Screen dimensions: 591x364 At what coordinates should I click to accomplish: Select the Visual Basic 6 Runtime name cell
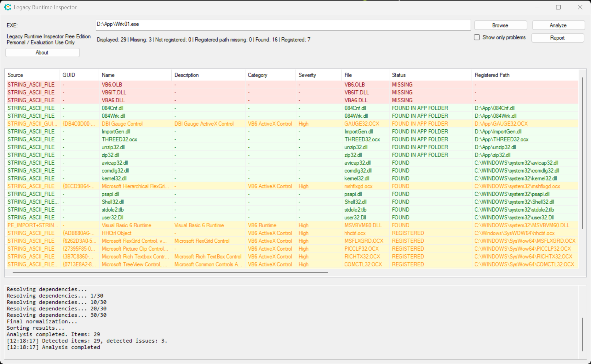point(135,225)
